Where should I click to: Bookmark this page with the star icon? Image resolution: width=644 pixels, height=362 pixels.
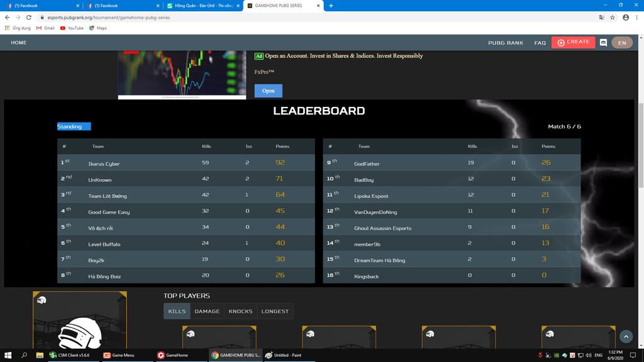613,17
